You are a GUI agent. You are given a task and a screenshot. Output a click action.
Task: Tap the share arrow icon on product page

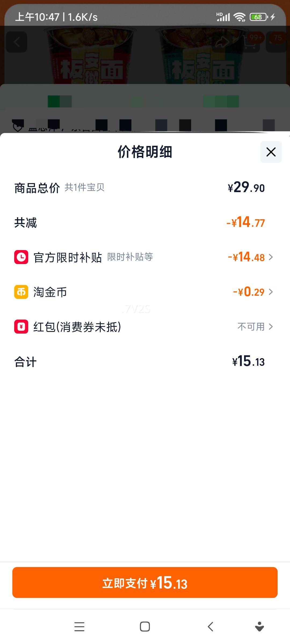pos(222,42)
